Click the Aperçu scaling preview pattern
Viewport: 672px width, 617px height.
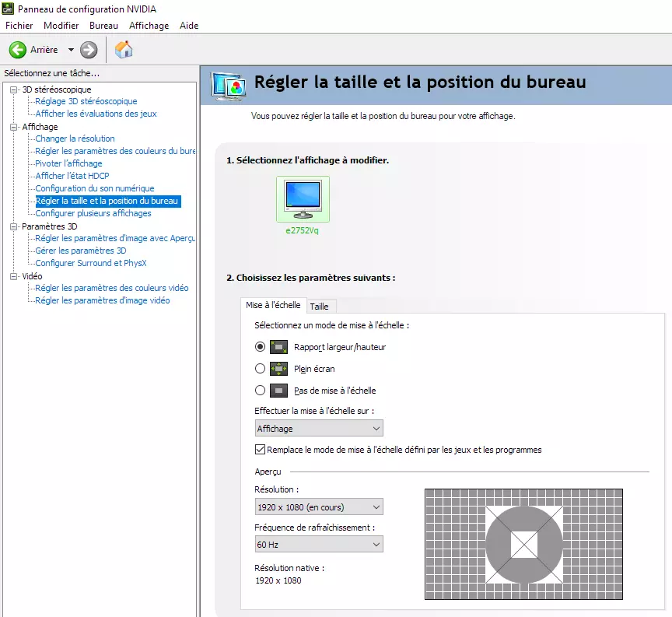pyautogui.click(x=523, y=544)
